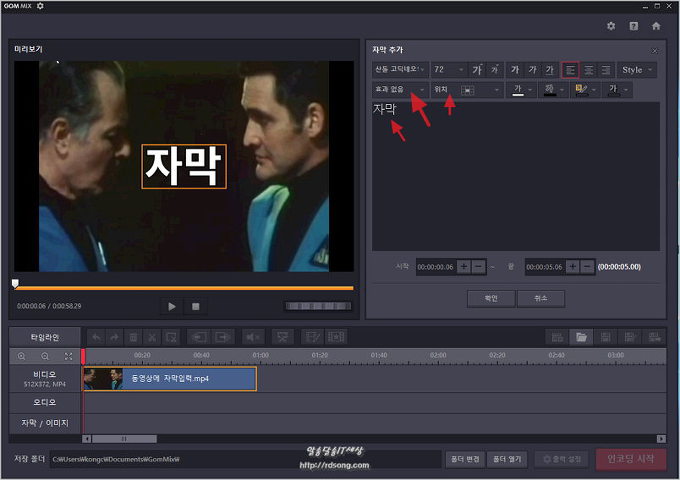Toggle center text alignment for subtitle
Image resolution: width=680 pixels, height=480 pixels.
(588, 70)
